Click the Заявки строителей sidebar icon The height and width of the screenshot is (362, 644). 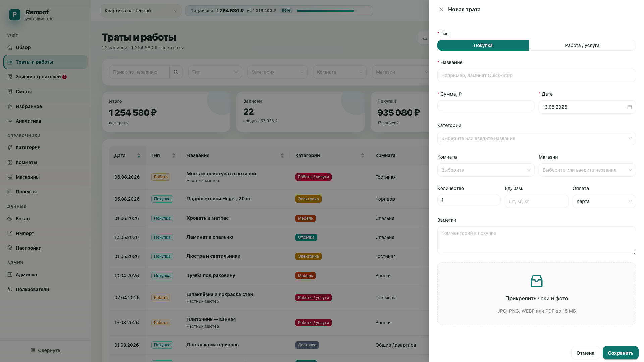tap(10, 77)
